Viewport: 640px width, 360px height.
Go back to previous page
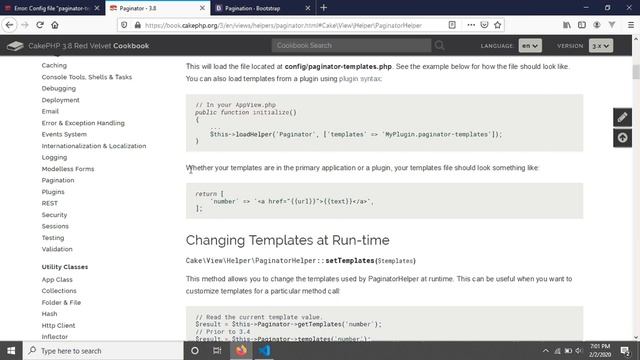coord(9,25)
